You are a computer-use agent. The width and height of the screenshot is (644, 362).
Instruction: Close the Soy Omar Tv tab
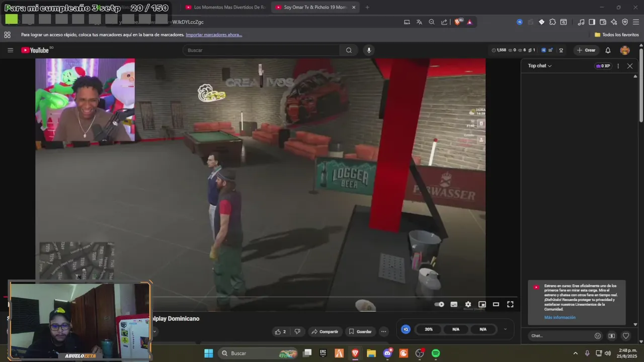354,8
